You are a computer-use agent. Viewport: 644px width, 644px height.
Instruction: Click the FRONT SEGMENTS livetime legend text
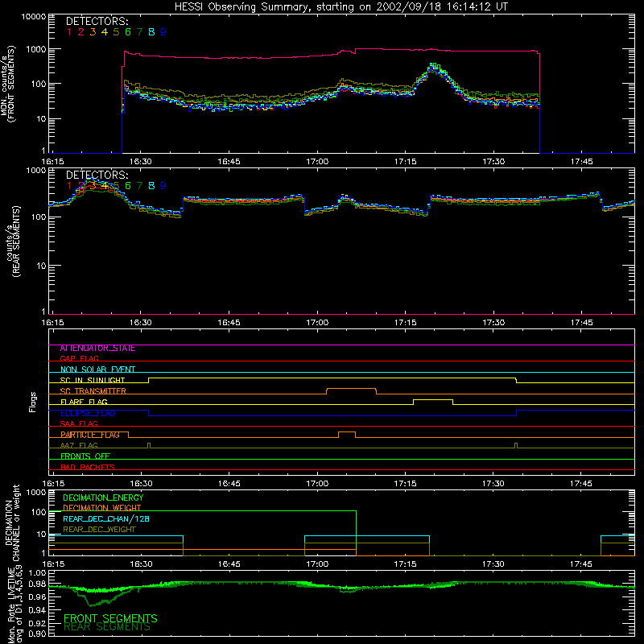coord(110,618)
